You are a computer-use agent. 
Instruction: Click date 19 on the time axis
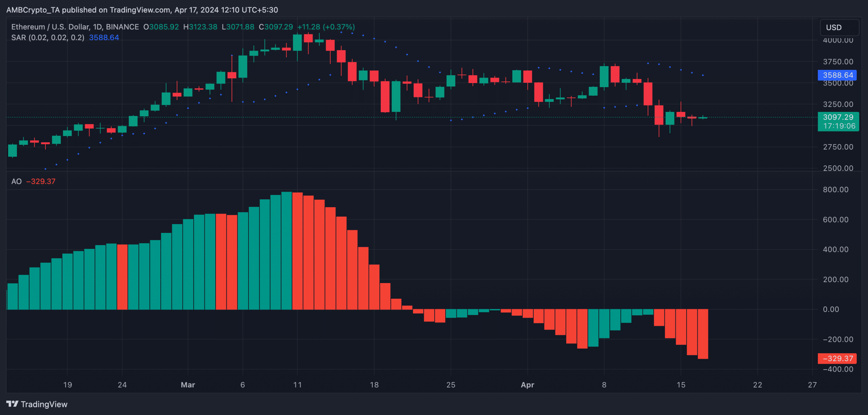click(x=67, y=385)
